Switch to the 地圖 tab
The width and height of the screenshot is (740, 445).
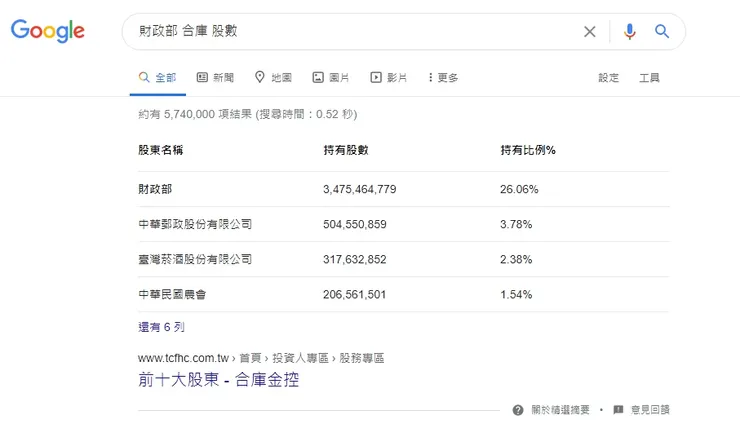click(273, 78)
